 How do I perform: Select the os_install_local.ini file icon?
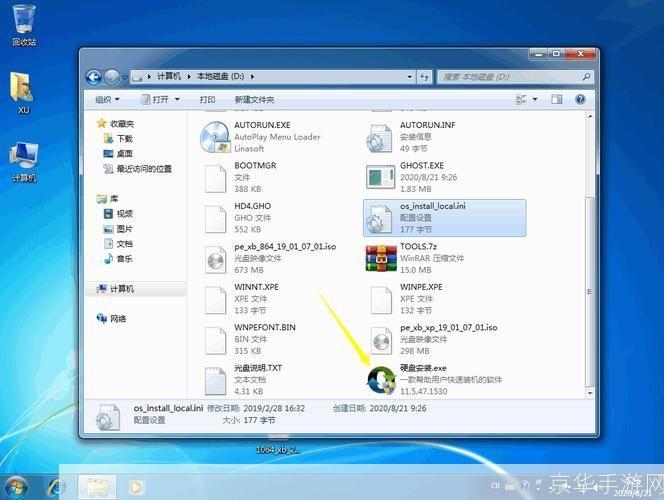tap(378, 218)
